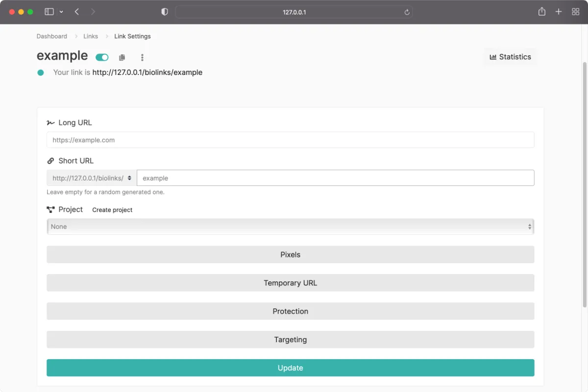The width and height of the screenshot is (588, 392).
Task: Open the biolinks domain dropdown
Action: [92, 178]
